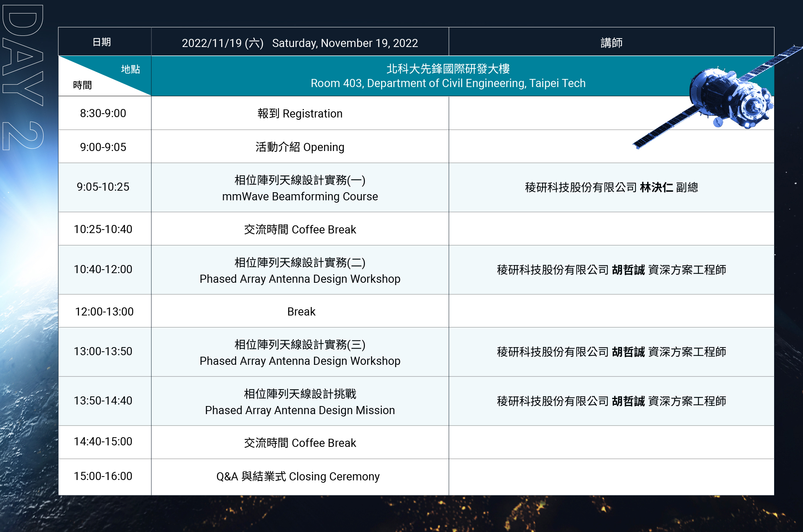Viewport: 803px width, 532px height.
Task: Select the 10:25-10:40 Coffee Break row
Action: point(300,230)
